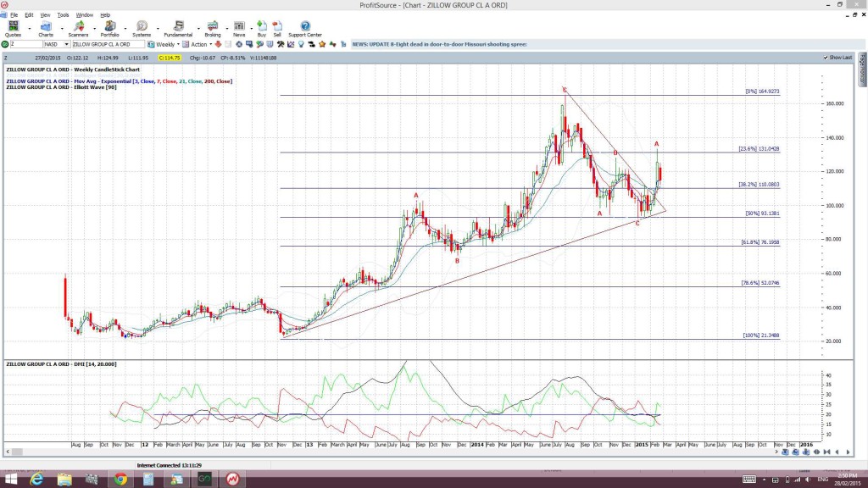Click the news headline ticker link
Viewport: 868px width, 488px height.
click(440, 44)
